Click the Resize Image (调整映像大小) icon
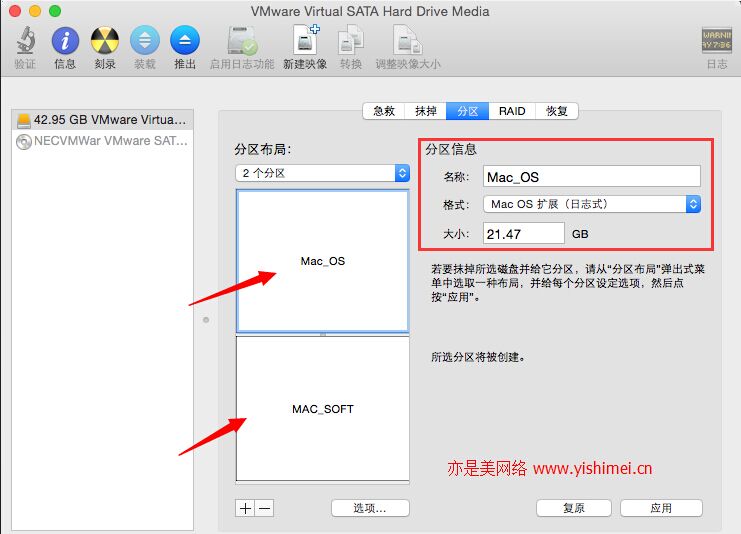Screen dimensions: 741x534 [x=407, y=41]
